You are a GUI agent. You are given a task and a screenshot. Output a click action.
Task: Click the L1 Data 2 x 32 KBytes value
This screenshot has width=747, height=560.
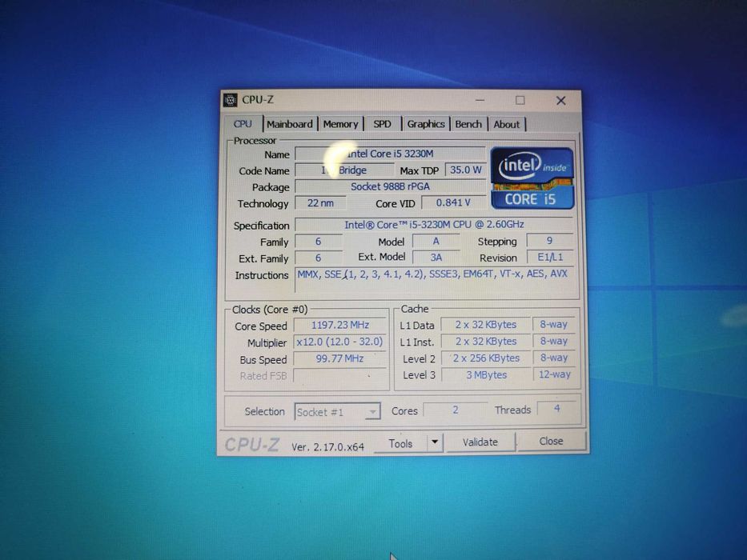485,325
